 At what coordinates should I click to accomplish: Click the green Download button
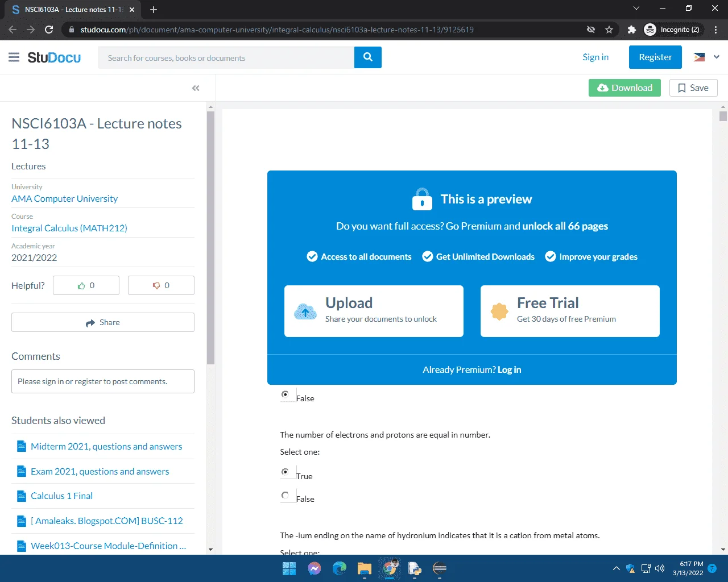click(624, 88)
